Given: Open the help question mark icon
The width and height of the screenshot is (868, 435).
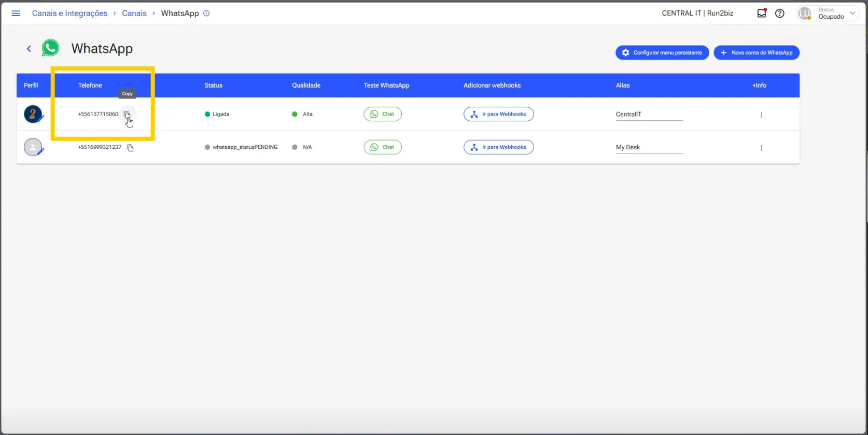Looking at the screenshot, I should point(780,13).
